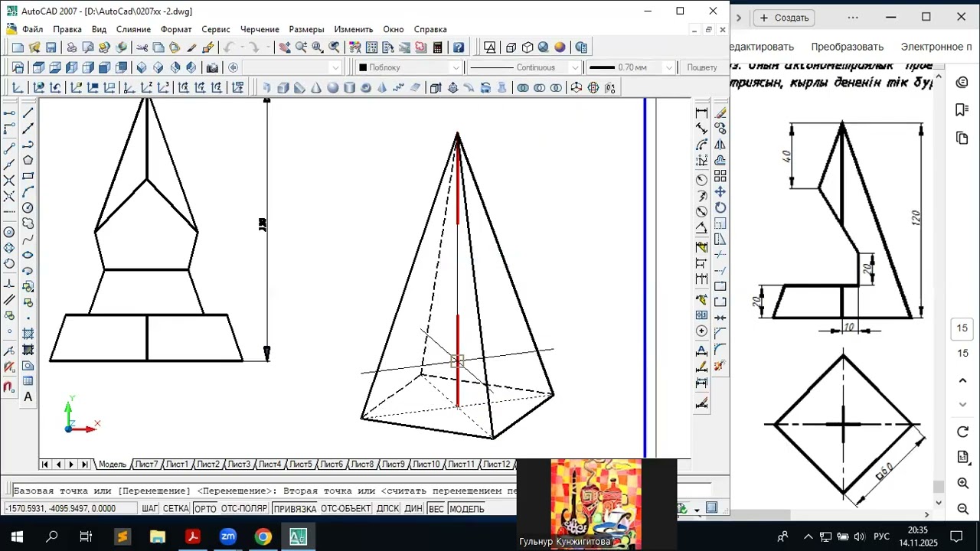Open the Поцвету plot style dropdown
This screenshot has width=980, height=551.
click(701, 67)
